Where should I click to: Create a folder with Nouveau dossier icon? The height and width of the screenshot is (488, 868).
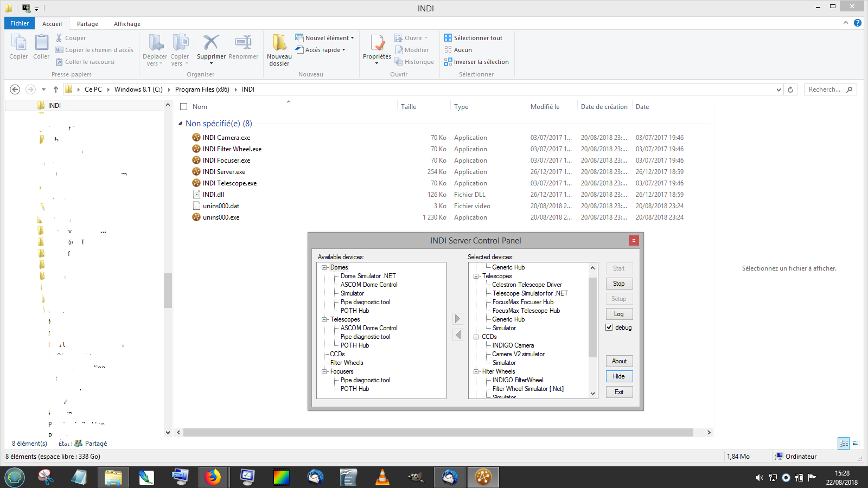[279, 43]
